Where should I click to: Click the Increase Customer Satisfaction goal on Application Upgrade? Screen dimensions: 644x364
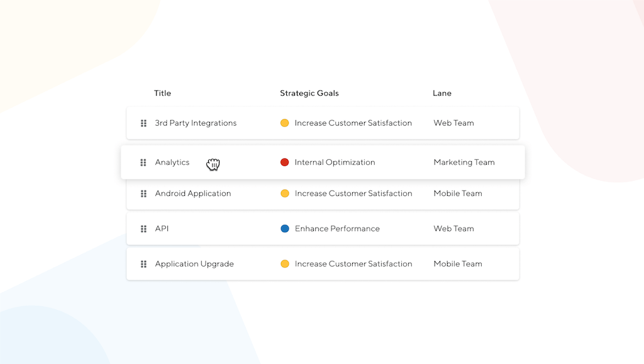[353, 263]
